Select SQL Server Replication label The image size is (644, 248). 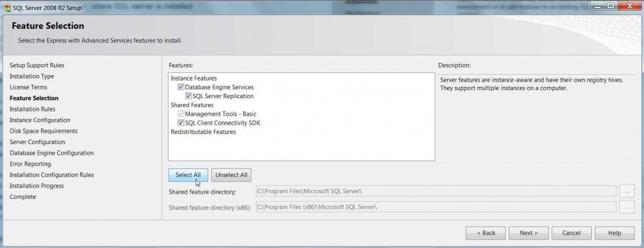tap(223, 96)
